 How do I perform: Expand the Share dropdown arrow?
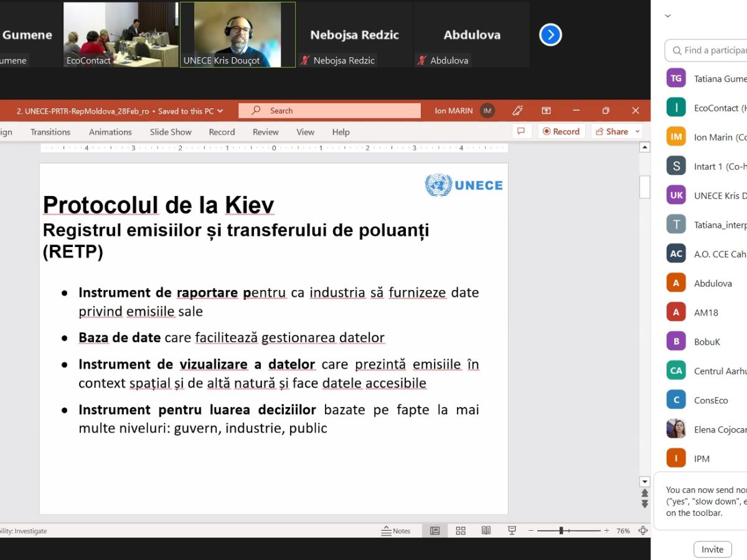tap(637, 131)
